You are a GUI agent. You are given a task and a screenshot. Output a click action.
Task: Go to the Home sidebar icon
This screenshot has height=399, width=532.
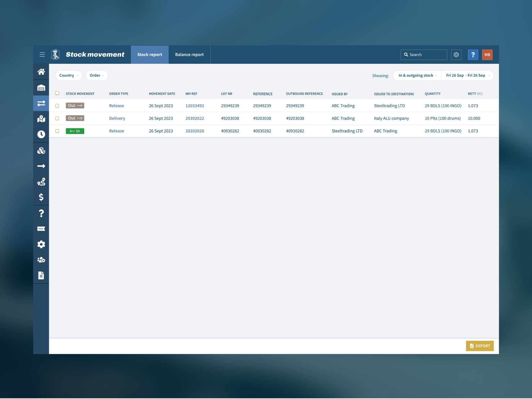(x=41, y=72)
